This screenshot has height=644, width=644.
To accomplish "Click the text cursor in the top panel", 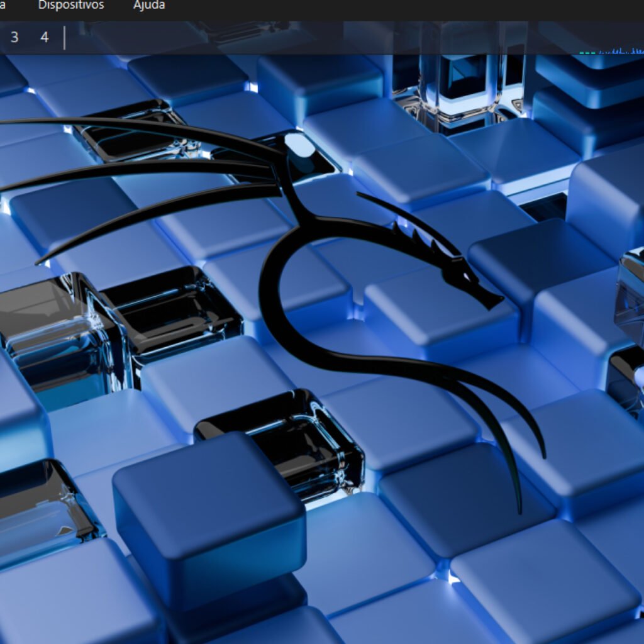I will (65, 38).
